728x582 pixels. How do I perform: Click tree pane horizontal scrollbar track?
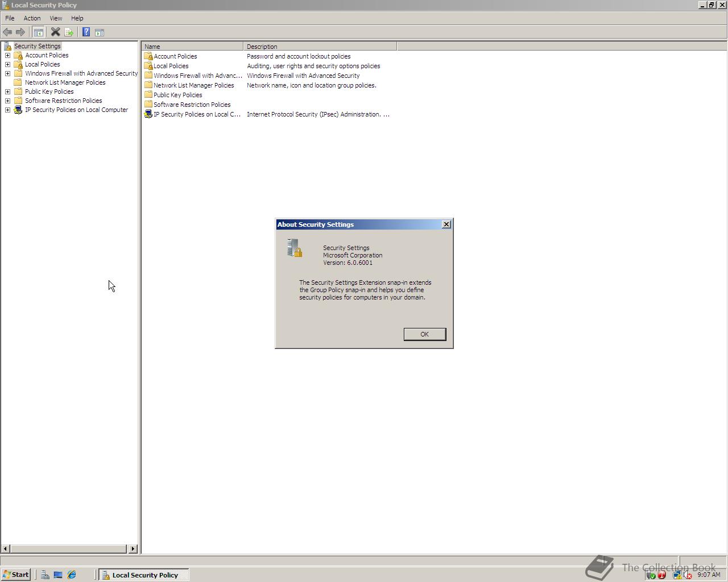[x=69, y=549]
